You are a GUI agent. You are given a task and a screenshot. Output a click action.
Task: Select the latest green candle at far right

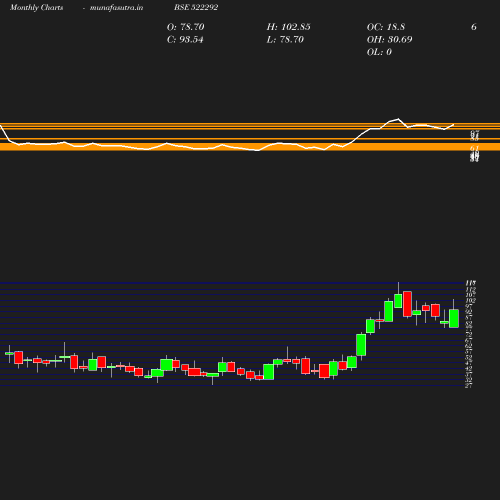[454, 318]
